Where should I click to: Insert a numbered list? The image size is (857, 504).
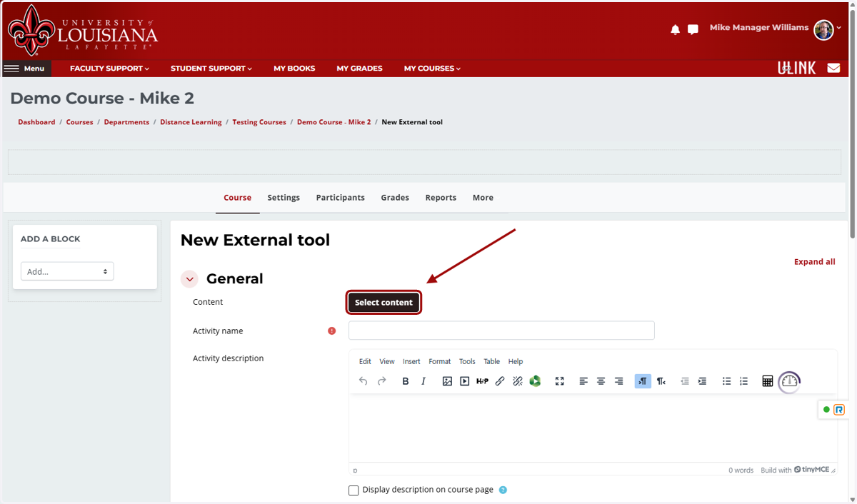click(x=743, y=381)
